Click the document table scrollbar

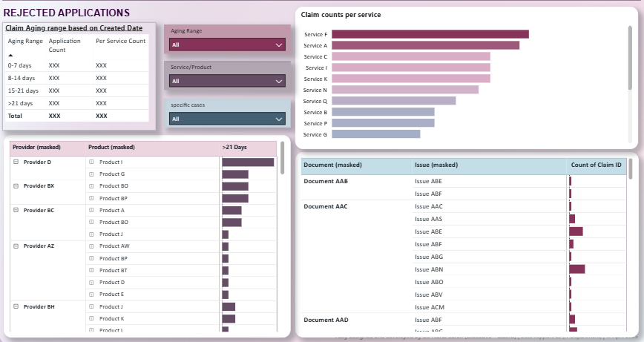click(x=631, y=168)
